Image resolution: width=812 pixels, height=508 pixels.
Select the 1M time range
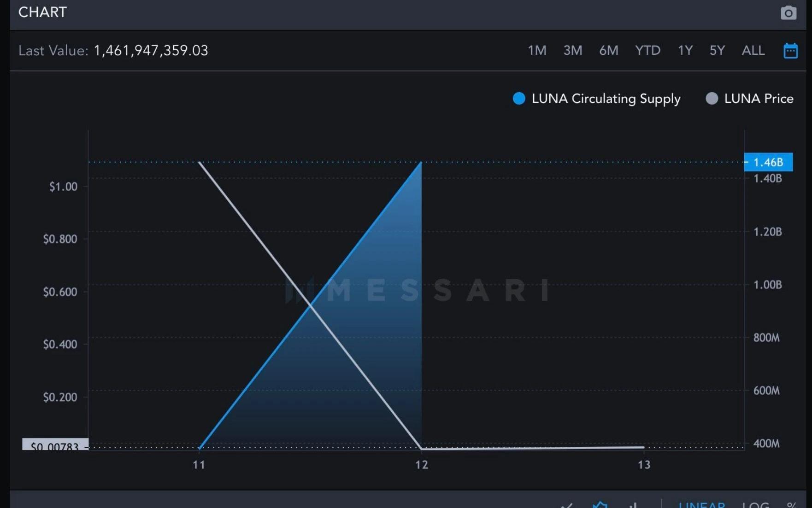tap(537, 50)
